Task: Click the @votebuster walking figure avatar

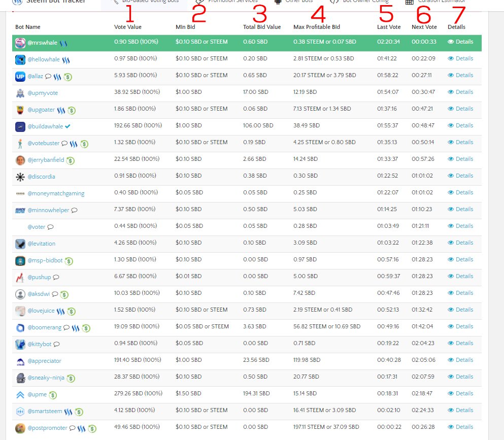Action: [20, 143]
